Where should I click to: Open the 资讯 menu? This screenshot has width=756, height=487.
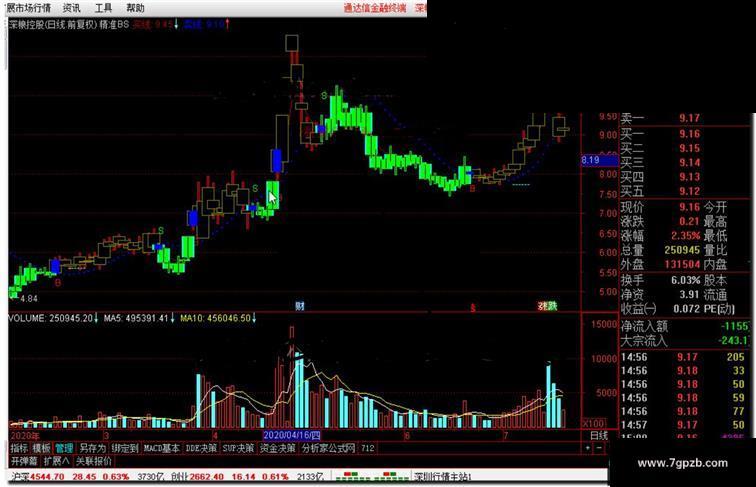[72, 8]
